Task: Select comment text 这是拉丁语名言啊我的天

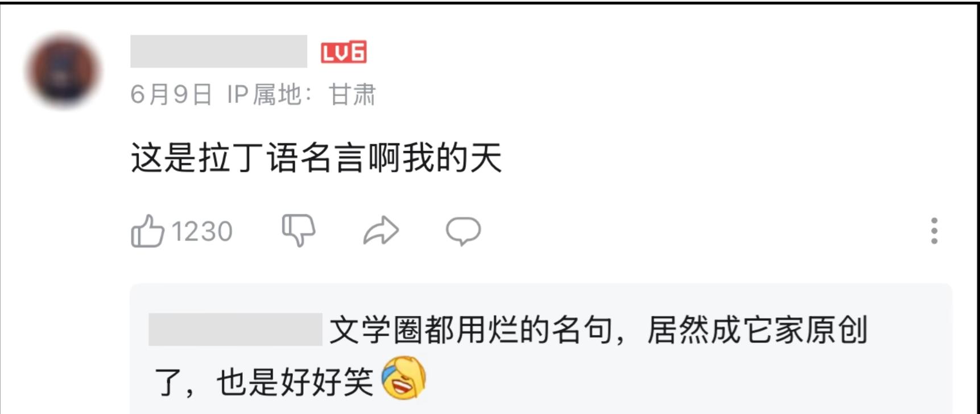Action: click(316, 158)
